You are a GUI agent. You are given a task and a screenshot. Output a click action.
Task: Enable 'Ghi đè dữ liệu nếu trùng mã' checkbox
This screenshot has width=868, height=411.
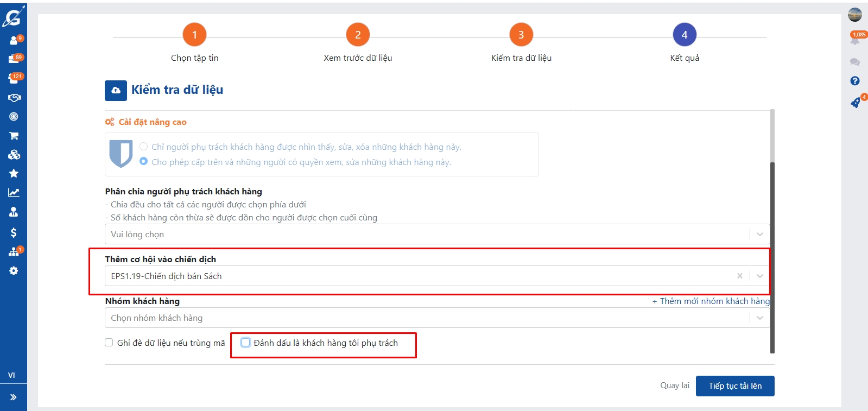(109, 343)
